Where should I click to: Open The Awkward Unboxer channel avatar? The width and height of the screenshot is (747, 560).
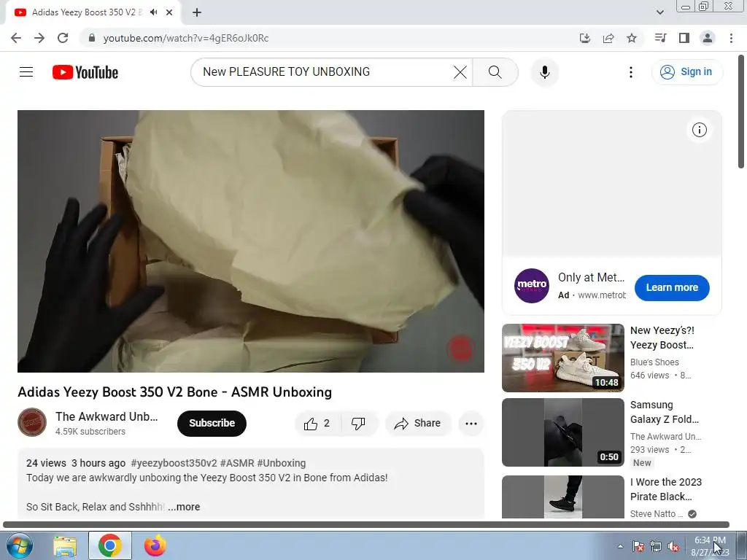[32, 422]
